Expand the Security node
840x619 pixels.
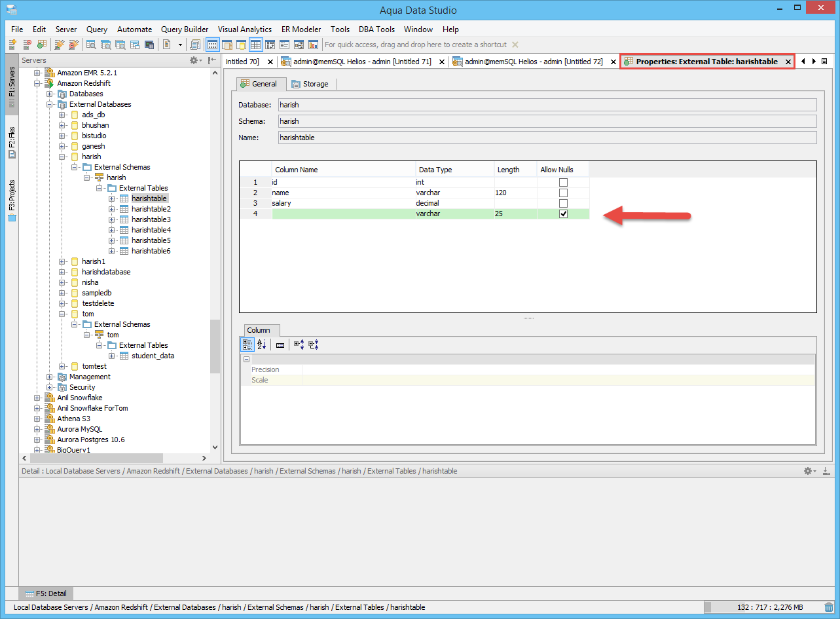(x=50, y=387)
